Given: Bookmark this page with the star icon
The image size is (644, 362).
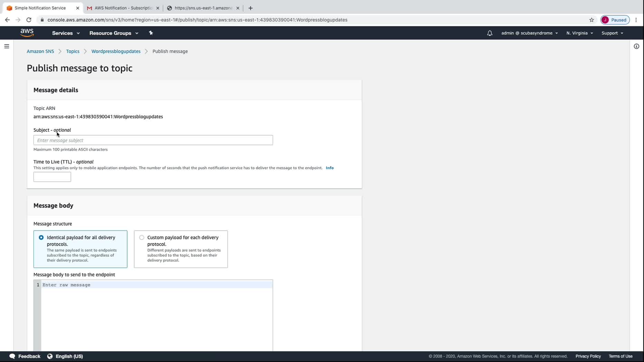Looking at the screenshot, I should (x=592, y=20).
